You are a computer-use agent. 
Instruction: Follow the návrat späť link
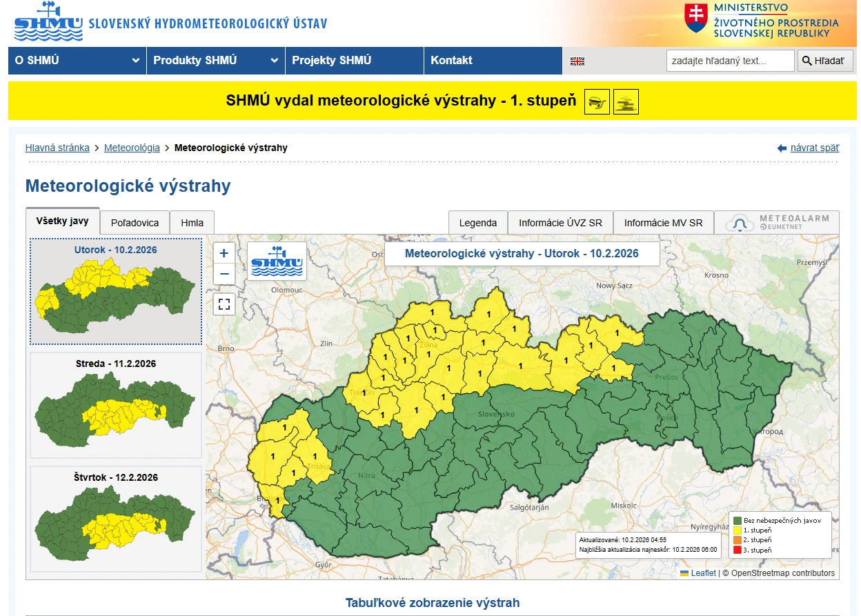814,148
